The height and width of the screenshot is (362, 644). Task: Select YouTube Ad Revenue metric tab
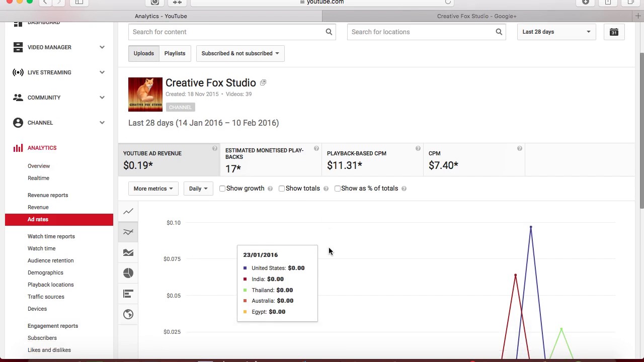(169, 160)
